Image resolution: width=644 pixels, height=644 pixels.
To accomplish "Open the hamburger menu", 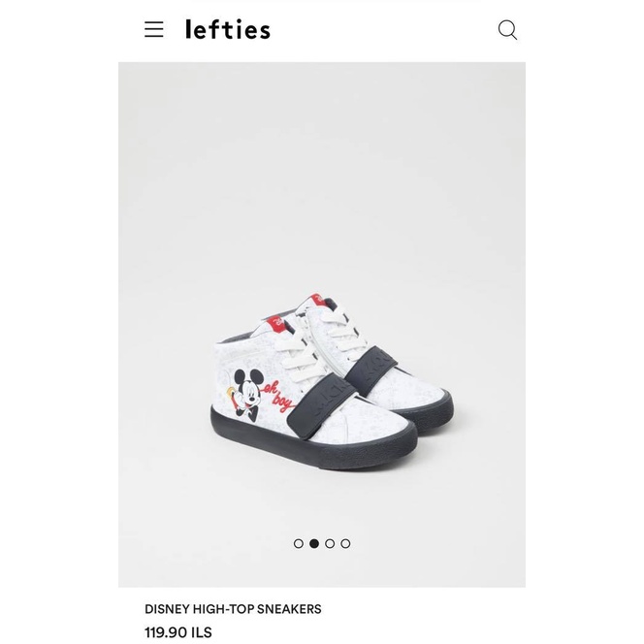I will (154, 29).
